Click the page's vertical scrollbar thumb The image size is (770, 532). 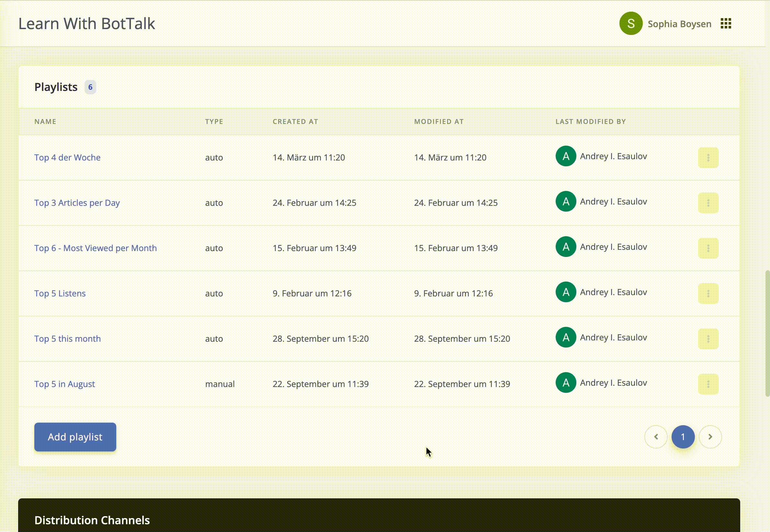coord(767,333)
